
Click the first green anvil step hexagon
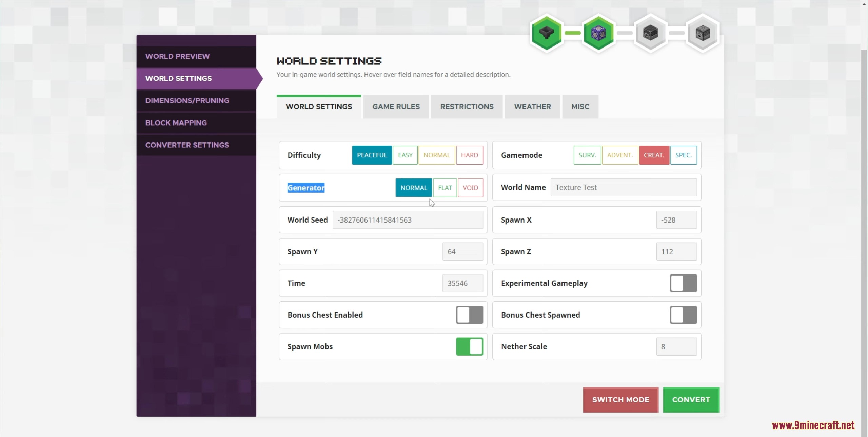click(547, 33)
